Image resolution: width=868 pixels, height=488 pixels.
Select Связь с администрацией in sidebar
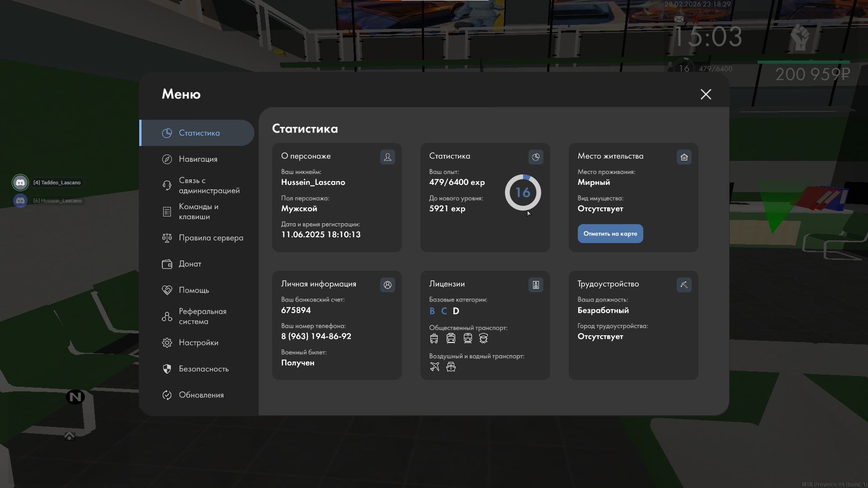[x=208, y=185]
